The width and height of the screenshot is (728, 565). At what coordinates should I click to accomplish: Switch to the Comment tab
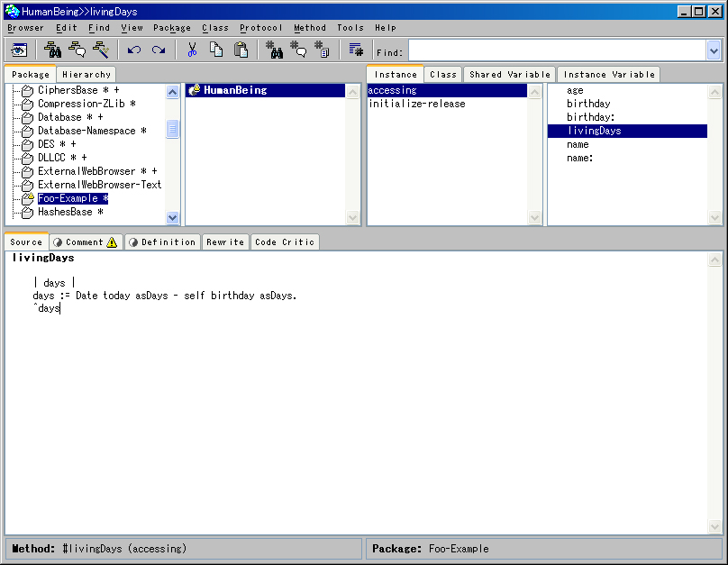coord(86,241)
